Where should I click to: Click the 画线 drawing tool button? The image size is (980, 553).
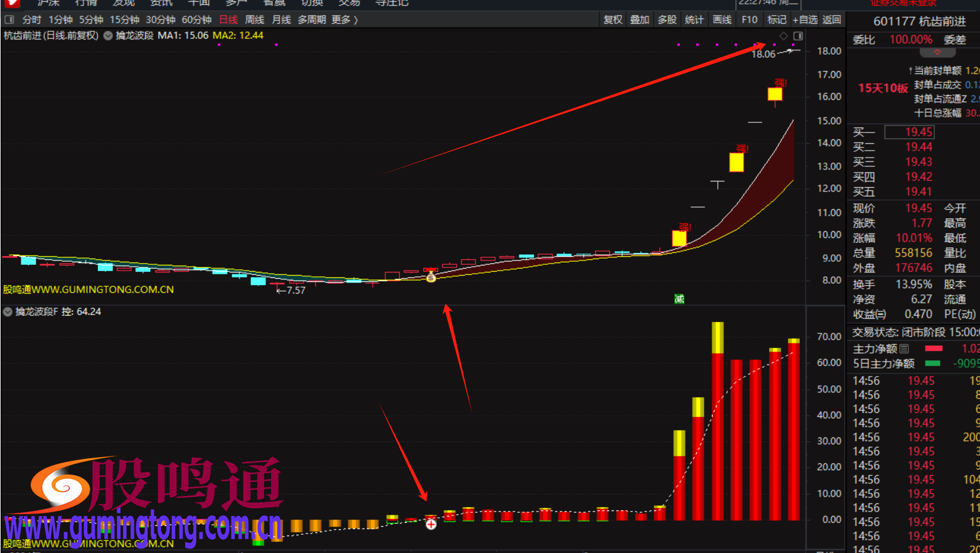coord(722,19)
